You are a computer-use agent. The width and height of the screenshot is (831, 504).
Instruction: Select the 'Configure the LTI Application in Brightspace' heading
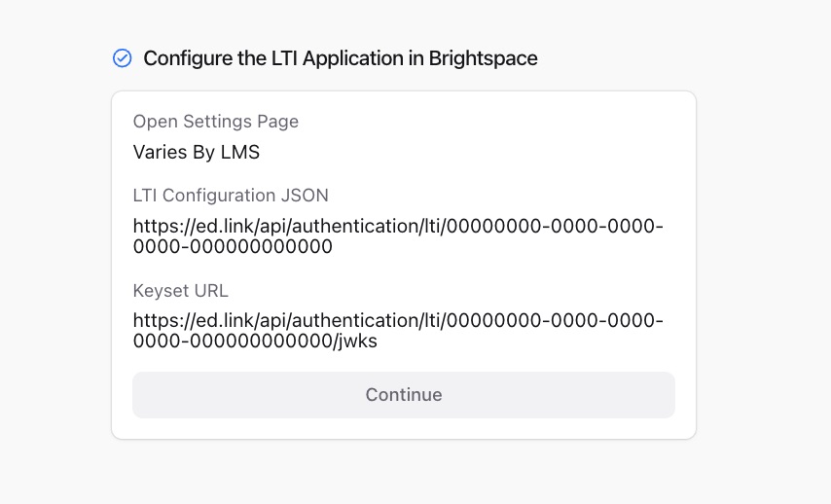pyautogui.click(x=341, y=58)
